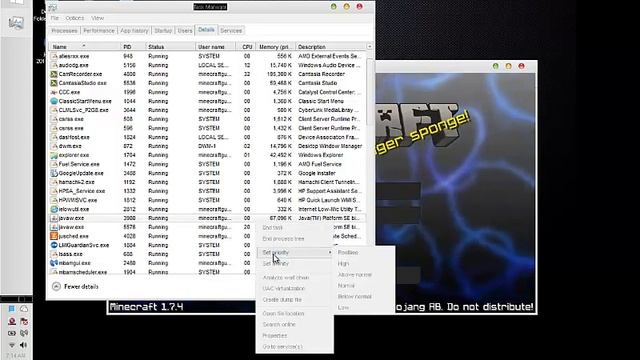The width and height of the screenshot is (640, 360).
Task: Click the red circular tray icon
Action: click(12, 322)
